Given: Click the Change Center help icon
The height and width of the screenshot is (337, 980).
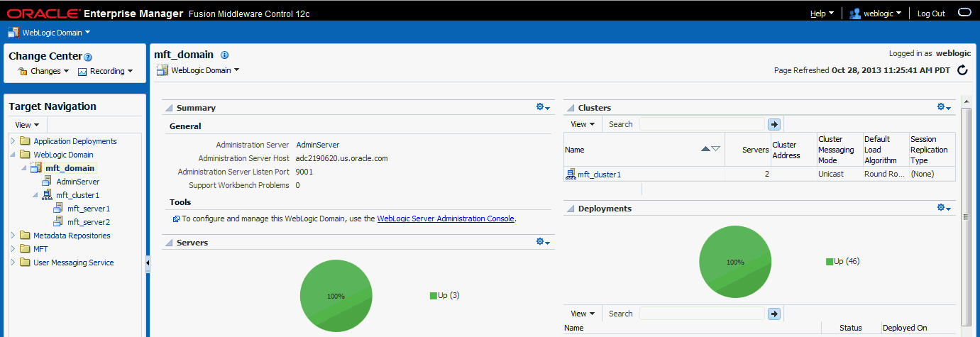Looking at the screenshot, I should [88, 57].
